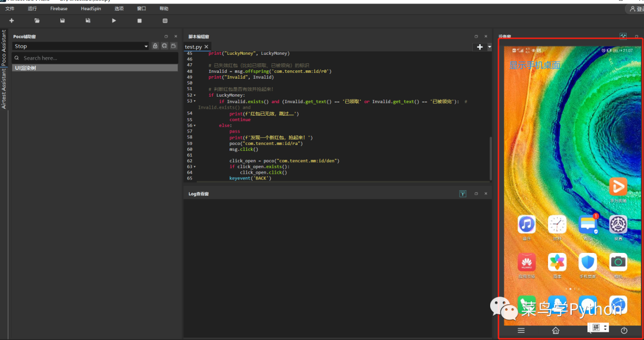
Task: Float the 设备窗 panel
Action: click(x=637, y=36)
